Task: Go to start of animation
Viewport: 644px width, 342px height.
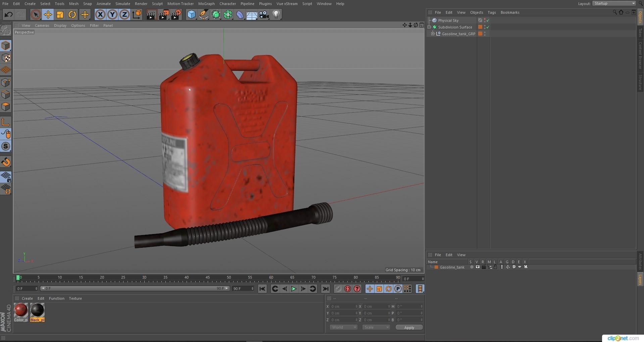Action: click(262, 289)
